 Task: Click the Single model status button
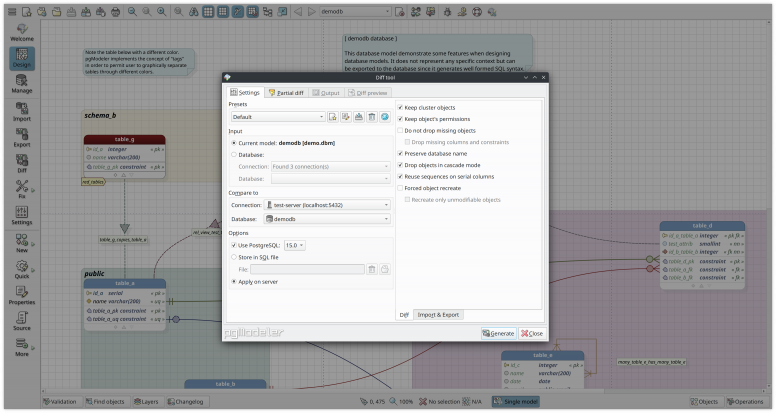click(516, 402)
